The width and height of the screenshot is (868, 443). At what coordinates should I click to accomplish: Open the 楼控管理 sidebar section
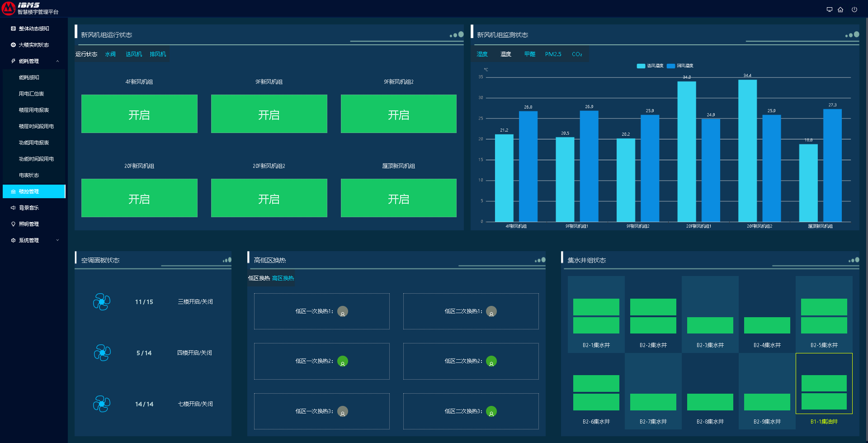(34, 191)
